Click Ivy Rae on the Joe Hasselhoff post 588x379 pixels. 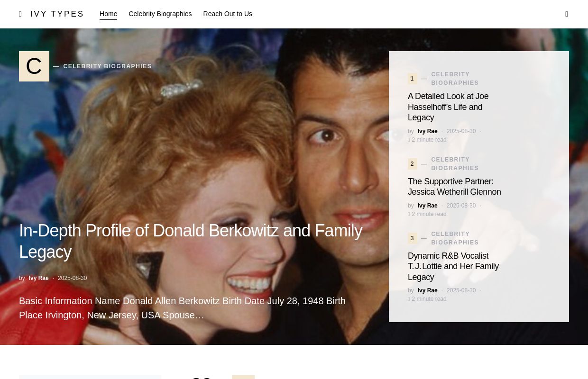427,131
